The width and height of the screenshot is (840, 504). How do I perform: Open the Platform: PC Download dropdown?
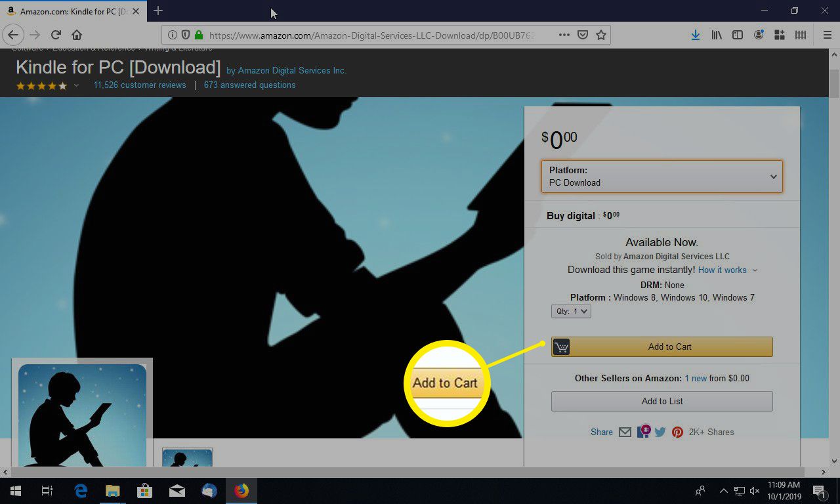661,176
